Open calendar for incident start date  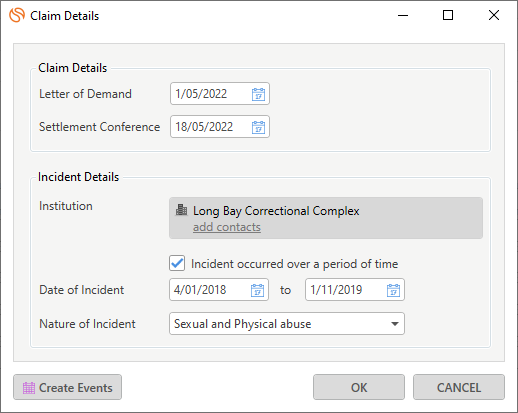[257, 290]
